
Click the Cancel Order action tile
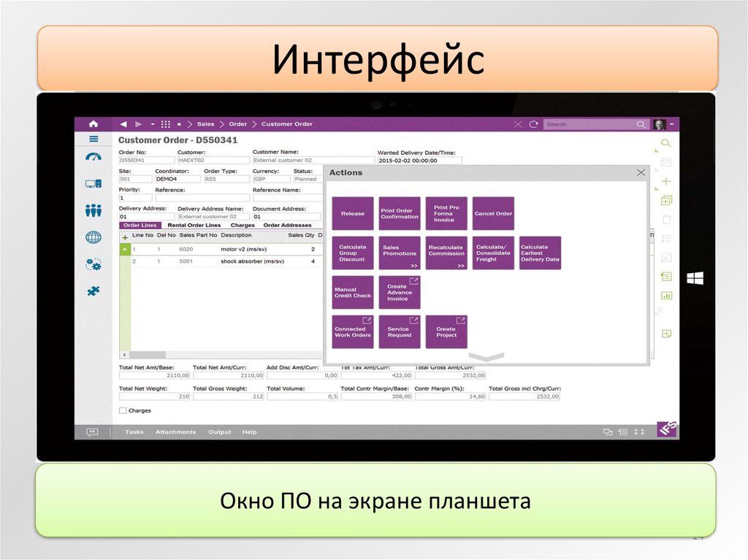(x=493, y=214)
